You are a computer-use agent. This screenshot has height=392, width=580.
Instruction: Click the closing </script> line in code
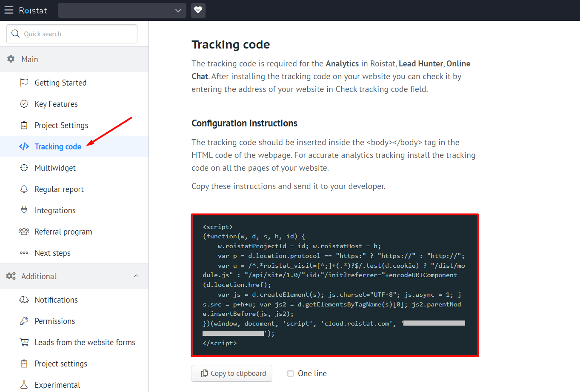point(220,343)
